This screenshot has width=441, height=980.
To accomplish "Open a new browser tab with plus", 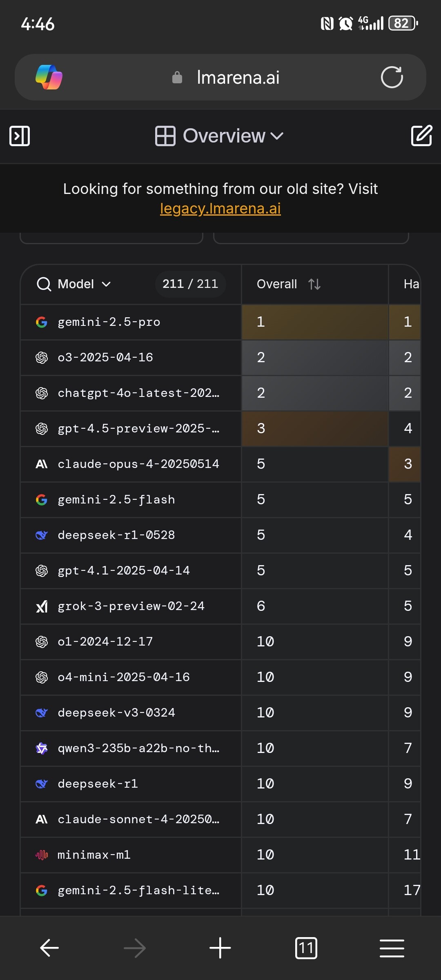I will [220, 948].
